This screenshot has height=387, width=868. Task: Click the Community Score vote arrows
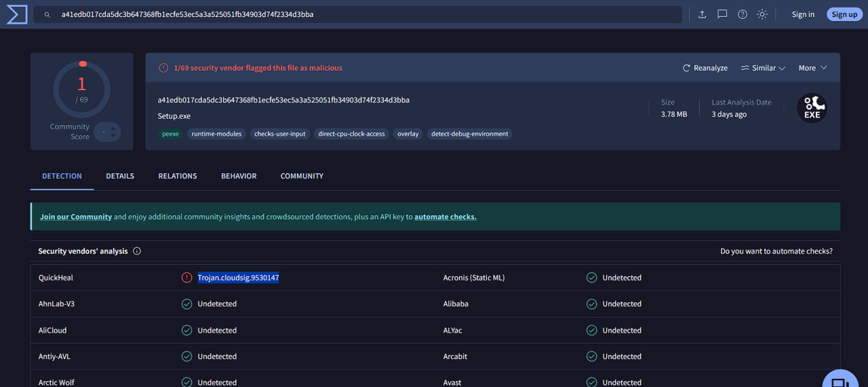coord(107,132)
